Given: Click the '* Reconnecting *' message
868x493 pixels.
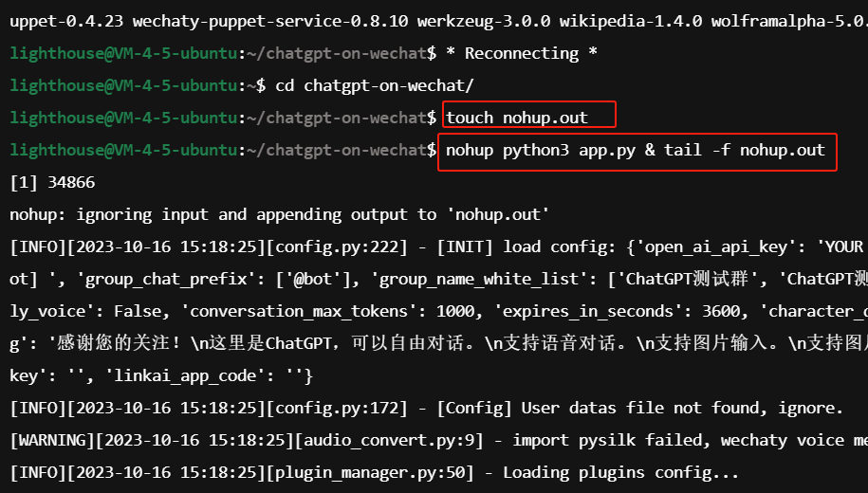Looking at the screenshot, I should pos(522,53).
